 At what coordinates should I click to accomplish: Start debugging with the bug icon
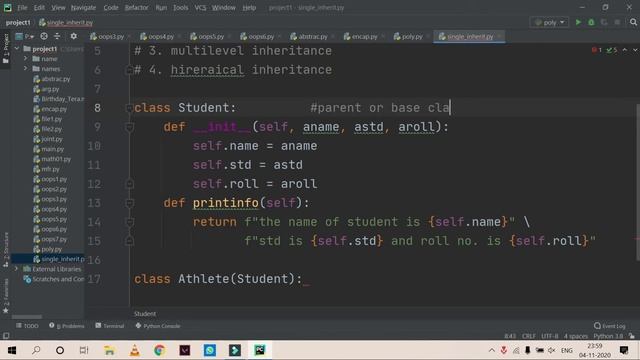pyautogui.click(x=591, y=22)
